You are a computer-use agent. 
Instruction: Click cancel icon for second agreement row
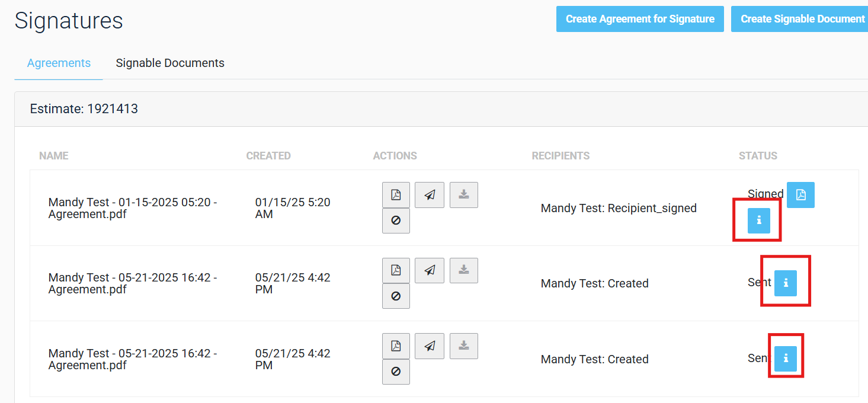click(x=396, y=296)
